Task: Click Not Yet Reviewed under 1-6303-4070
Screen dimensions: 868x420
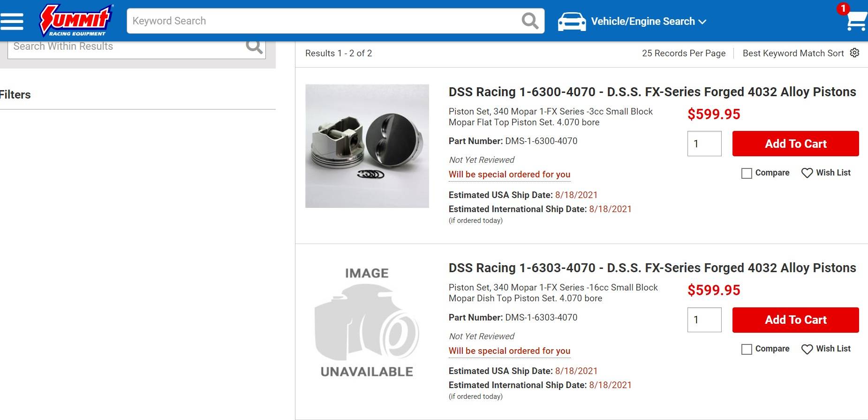Action: [482, 336]
